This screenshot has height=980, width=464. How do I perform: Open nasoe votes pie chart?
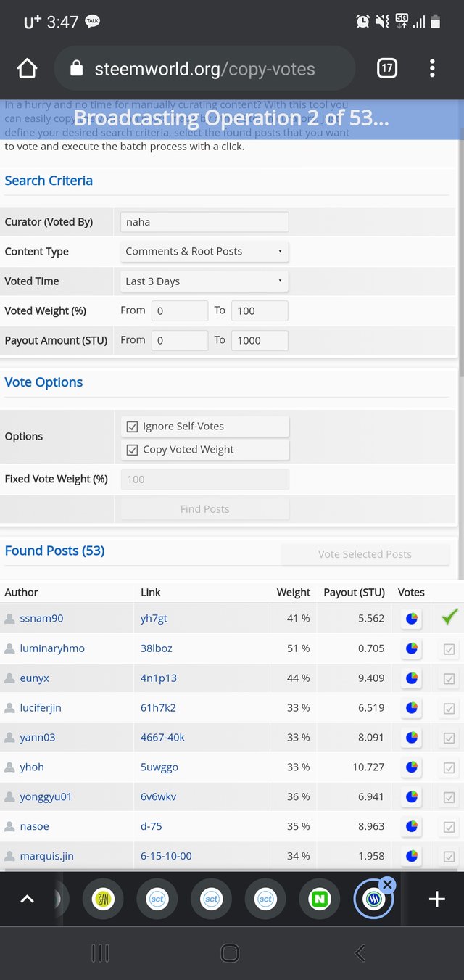click(x=412, y=827)
